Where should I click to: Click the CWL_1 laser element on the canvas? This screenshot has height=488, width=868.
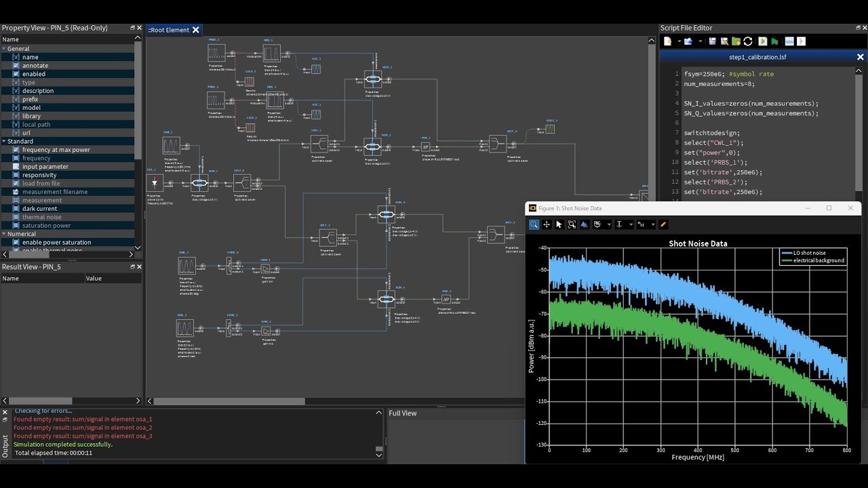155,183
